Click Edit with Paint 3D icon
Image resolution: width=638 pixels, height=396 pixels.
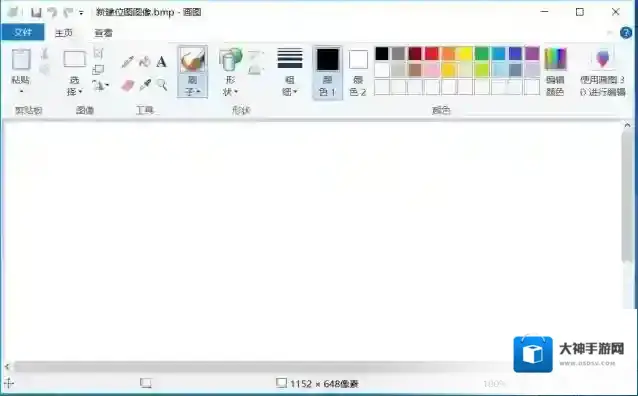click(603, 59)
